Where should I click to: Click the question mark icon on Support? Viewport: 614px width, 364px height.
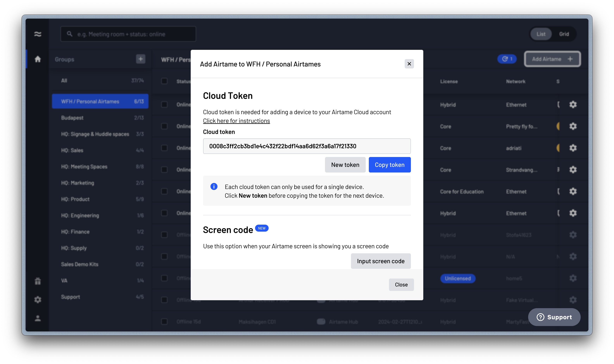540,317
